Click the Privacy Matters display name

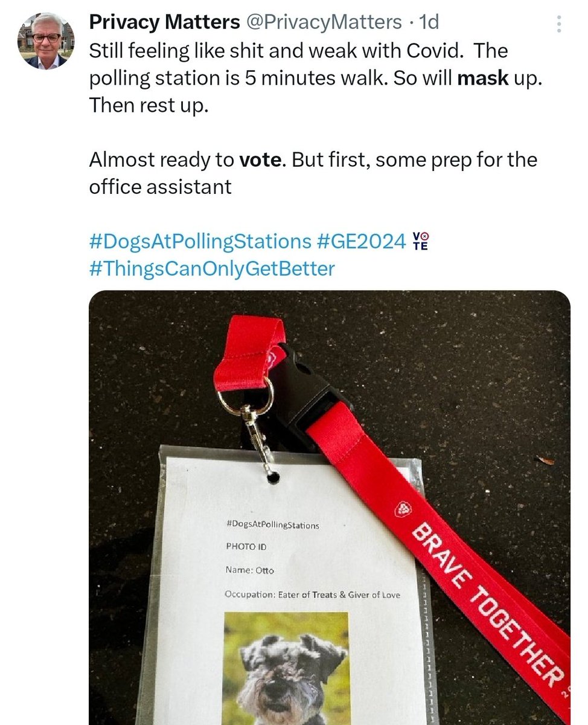(x=165, y=22)
